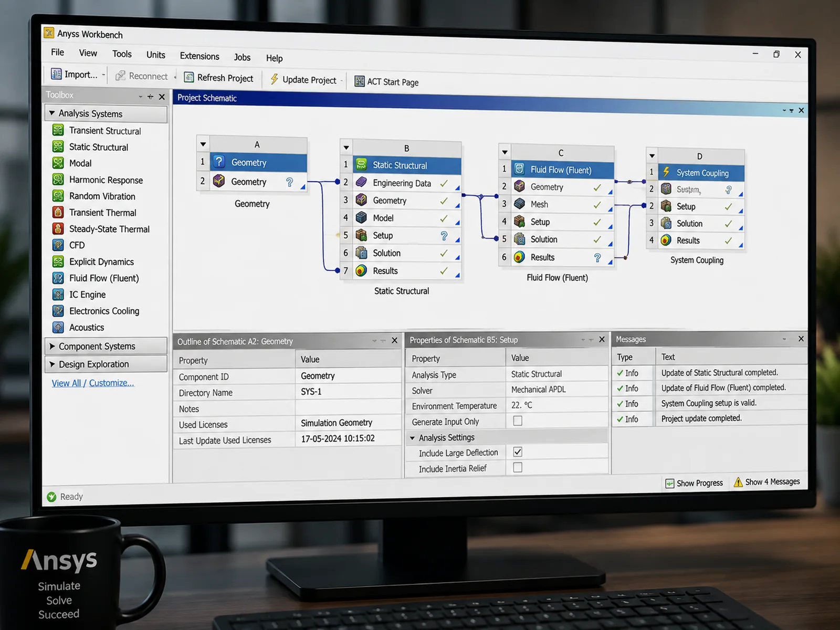Click the Show Progress button
This screenshot has width=840, height=630.
694,483
